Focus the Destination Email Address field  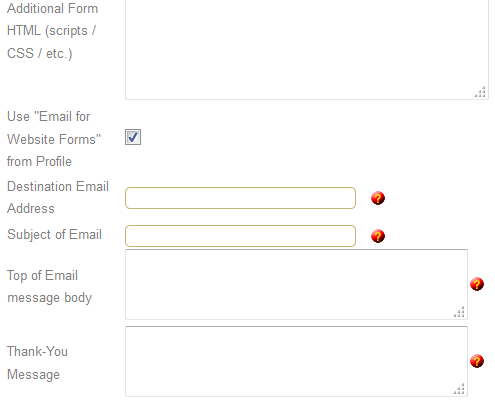[x=240, y=198]
